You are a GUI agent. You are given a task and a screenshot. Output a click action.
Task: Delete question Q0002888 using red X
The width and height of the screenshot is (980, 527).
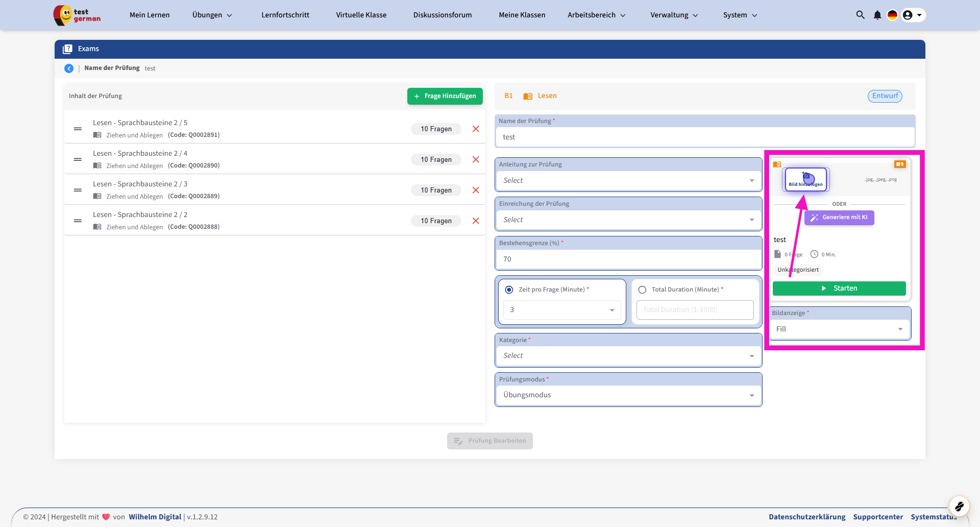tap(476, 221)
